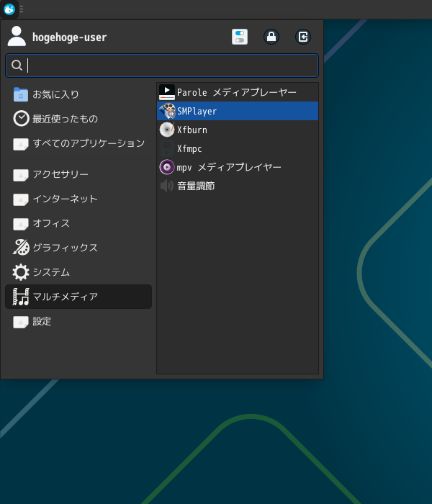Click the システム gear icon
The width and height of the screenshot is (432, 504).
21,272
